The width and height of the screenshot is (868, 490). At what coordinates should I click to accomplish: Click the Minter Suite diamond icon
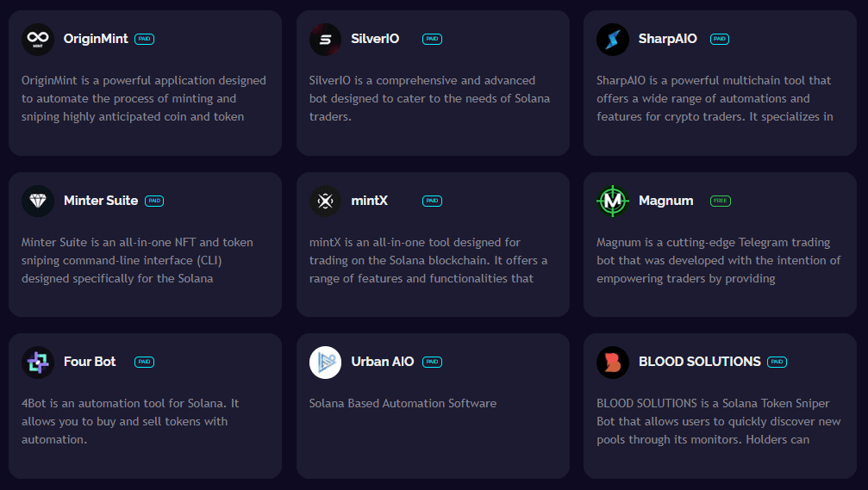pyautogui.click(x=38, y=201)
